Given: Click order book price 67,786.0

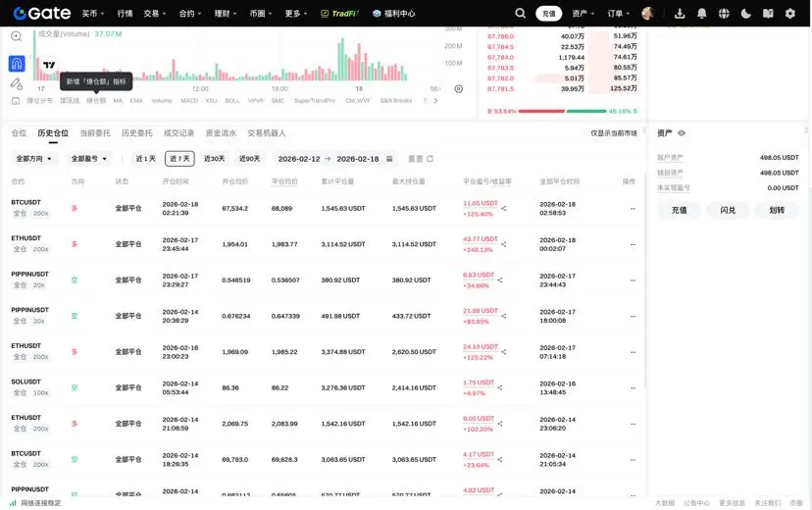Looking at the screenshot, I should pyautogui.click(x=501, y=36).
